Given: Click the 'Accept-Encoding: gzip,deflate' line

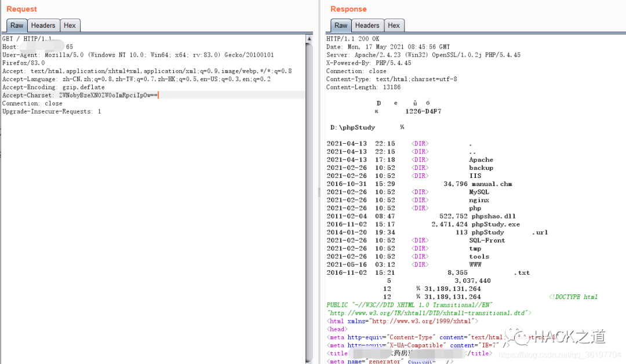Looking at the screenshot, I should click(x=53, y=87).
